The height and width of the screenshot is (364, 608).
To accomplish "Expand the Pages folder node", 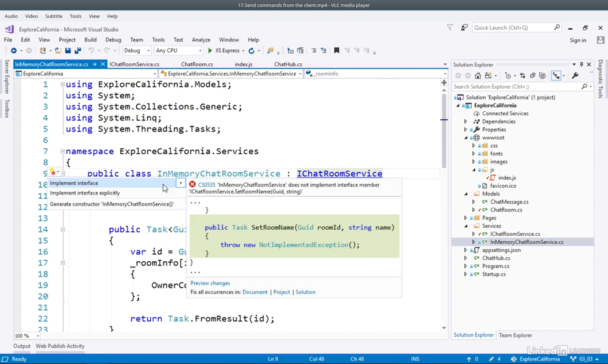I will tap(466, 218).
